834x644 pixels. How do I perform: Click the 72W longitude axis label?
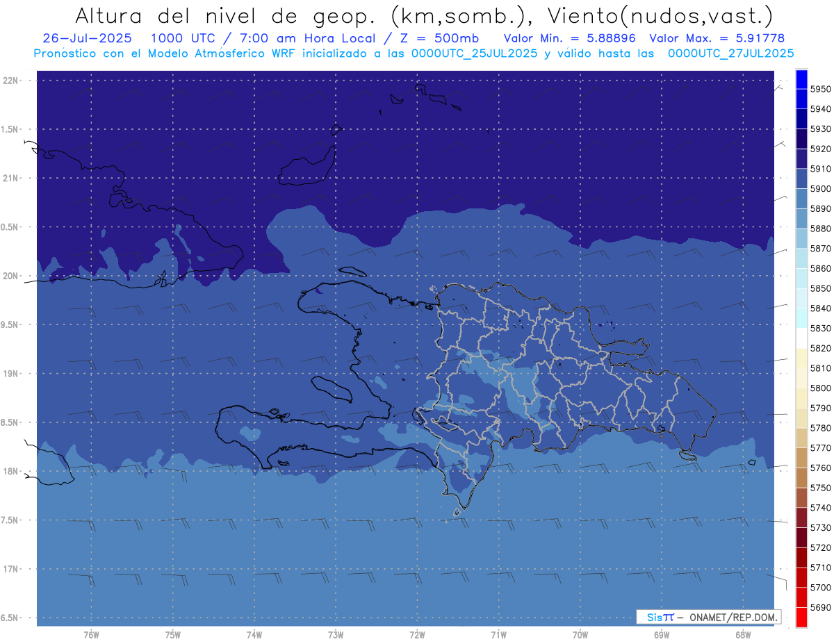[417, 635]
